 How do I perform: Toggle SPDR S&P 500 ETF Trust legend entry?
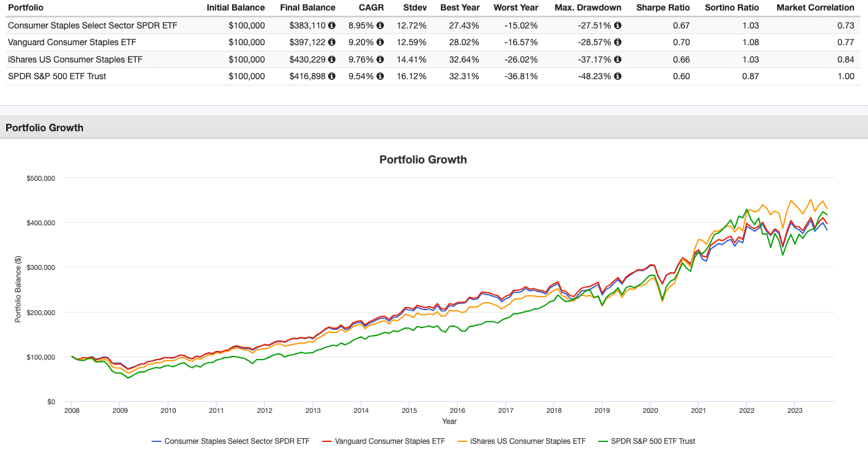point(647,441)
